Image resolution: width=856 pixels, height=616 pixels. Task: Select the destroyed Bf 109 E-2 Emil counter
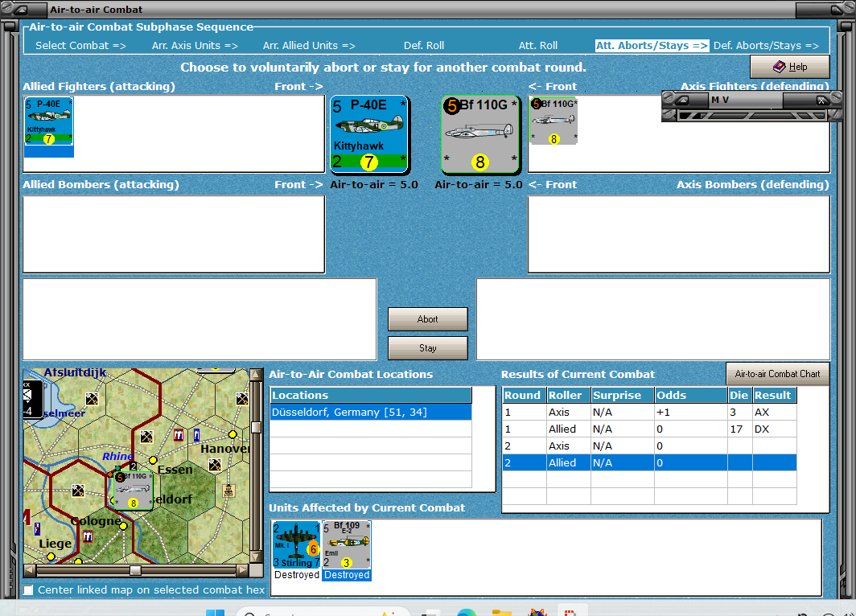tap(346, 544)
